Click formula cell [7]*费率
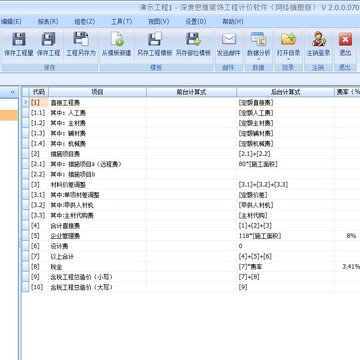 pyautogui.click(x=285, y=267)
